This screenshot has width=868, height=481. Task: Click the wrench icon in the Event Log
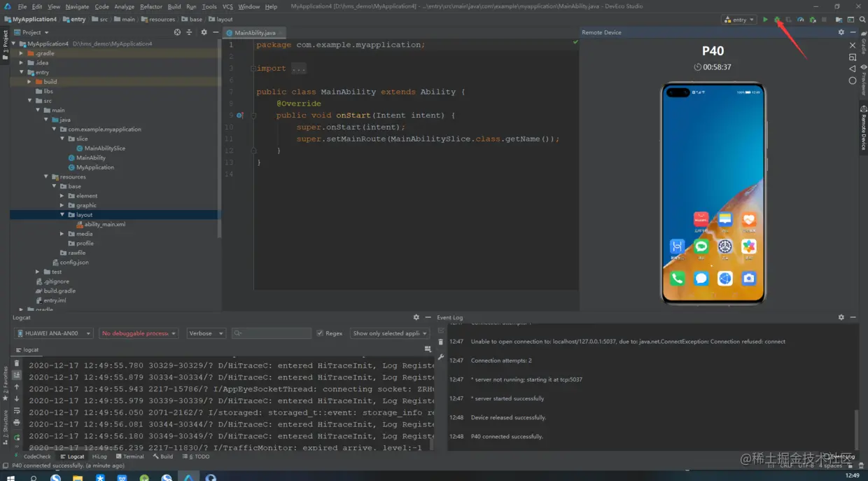point(441,357)
